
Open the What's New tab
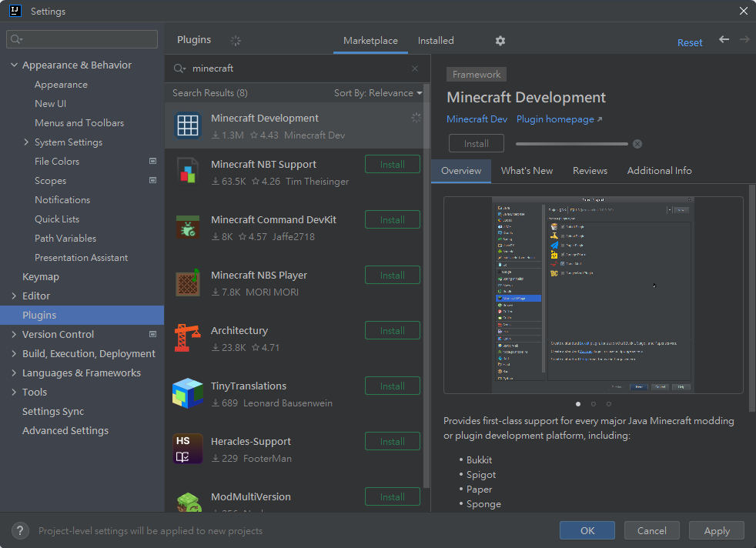527,171
